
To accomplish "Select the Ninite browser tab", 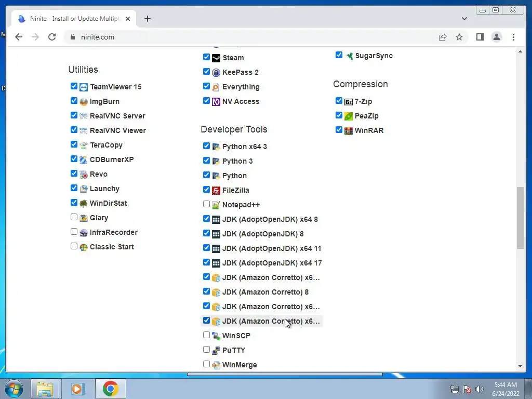I will point(74,19).
